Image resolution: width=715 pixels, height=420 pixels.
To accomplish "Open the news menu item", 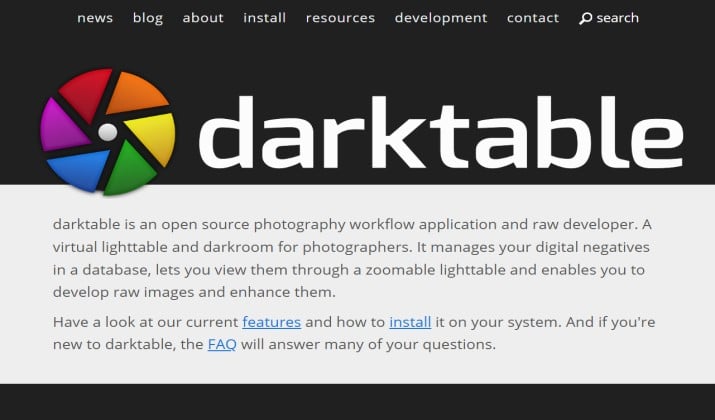I will point(95,18).
